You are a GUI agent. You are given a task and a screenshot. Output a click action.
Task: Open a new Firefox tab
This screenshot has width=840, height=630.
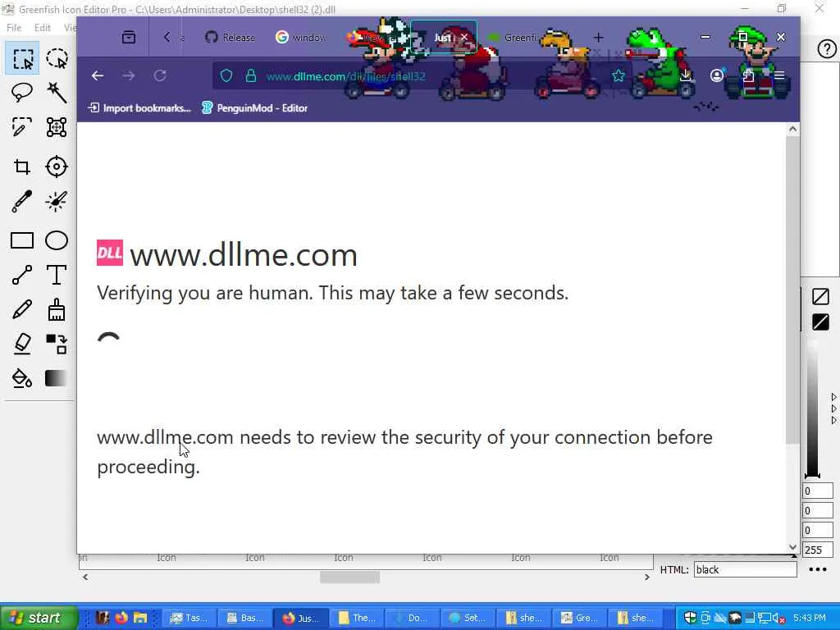pos(598,38)
